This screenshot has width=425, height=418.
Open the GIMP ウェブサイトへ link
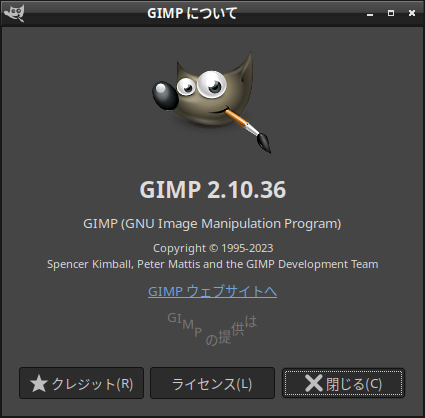coord(212,291)
